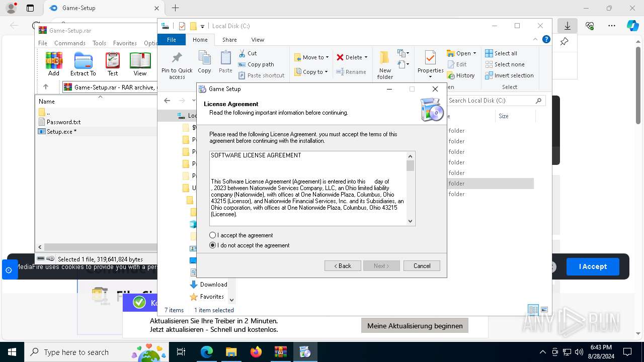
Task: Click Copy path in Explorer ribbon
Action: tap(256, 64)
